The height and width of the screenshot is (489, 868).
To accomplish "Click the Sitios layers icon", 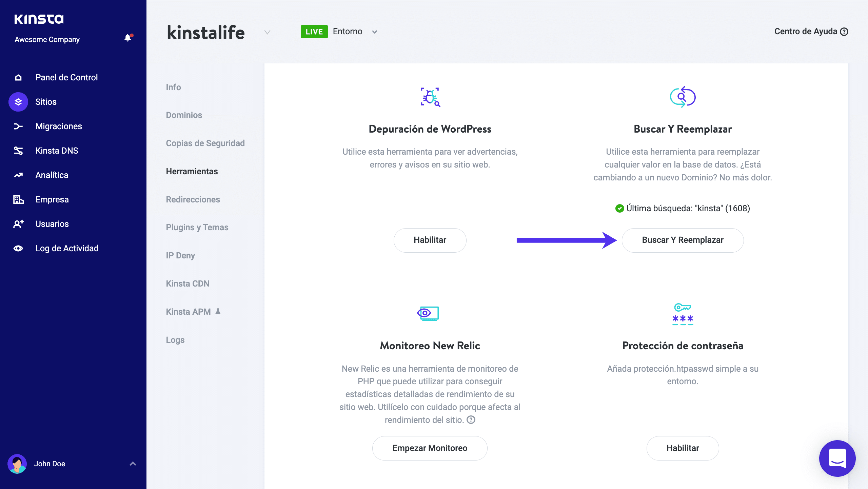I will 18,102.
